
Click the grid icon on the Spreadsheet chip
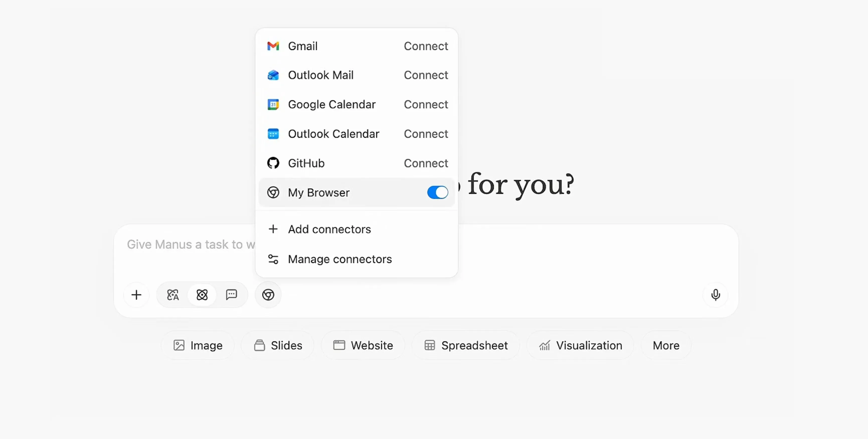(430, 345)
